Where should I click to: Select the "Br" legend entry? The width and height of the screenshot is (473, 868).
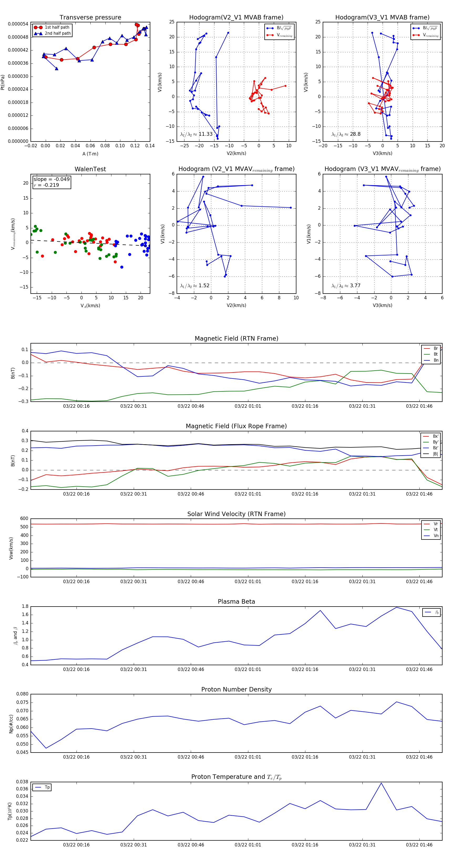click(x=431, y=349)
